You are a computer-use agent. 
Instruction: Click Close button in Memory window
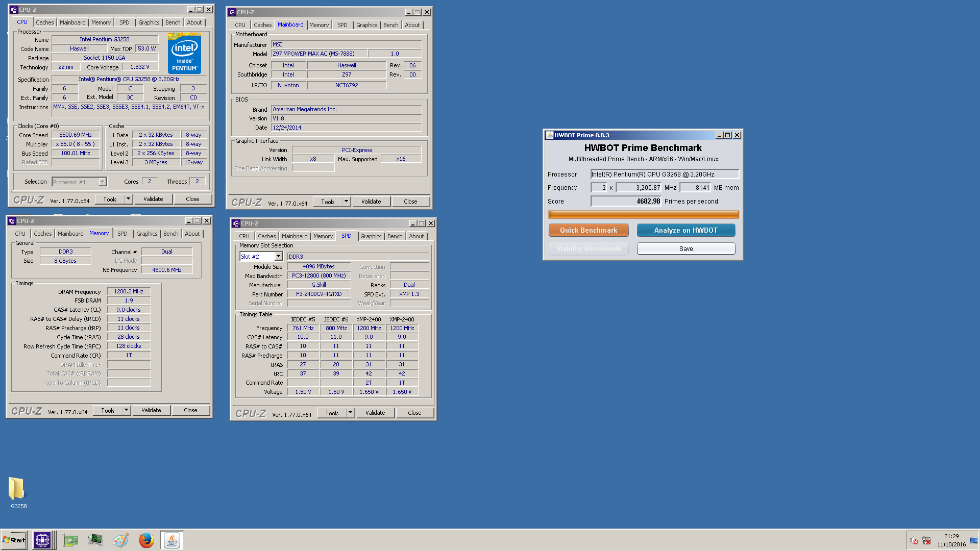[190, 410]
